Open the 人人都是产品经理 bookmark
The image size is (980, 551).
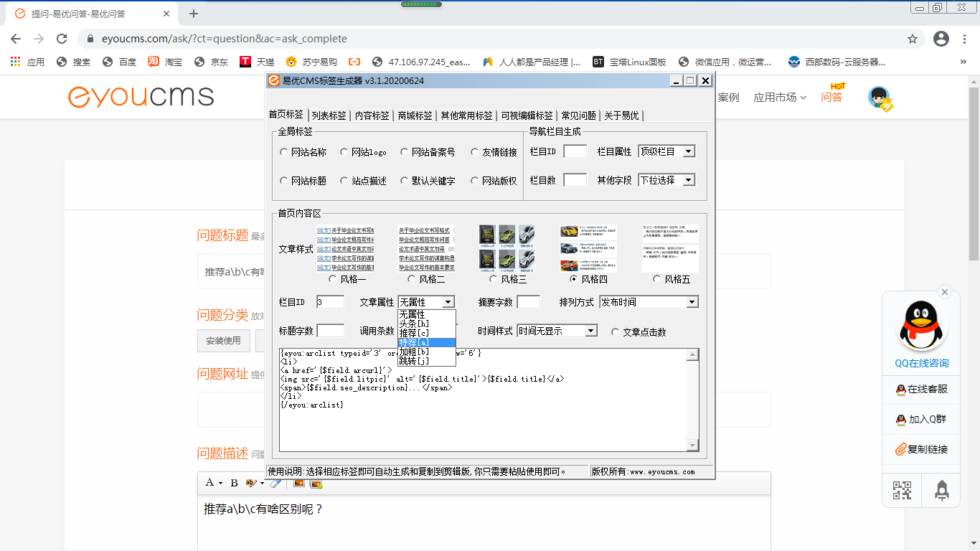[x=532, y=62]
